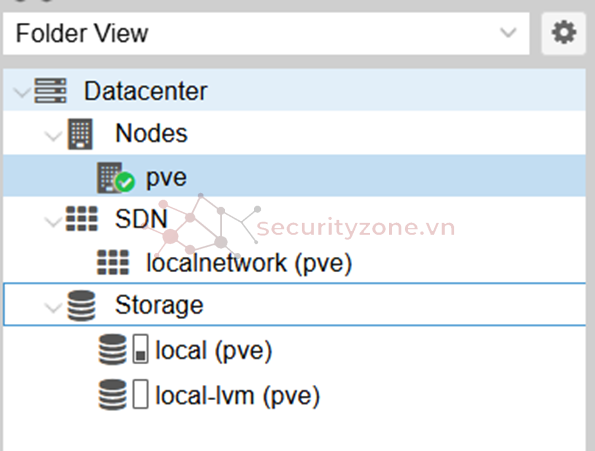Open the Folder View dropdown
The width and height of the screenshot is (595, 451).
coord(266,33)
